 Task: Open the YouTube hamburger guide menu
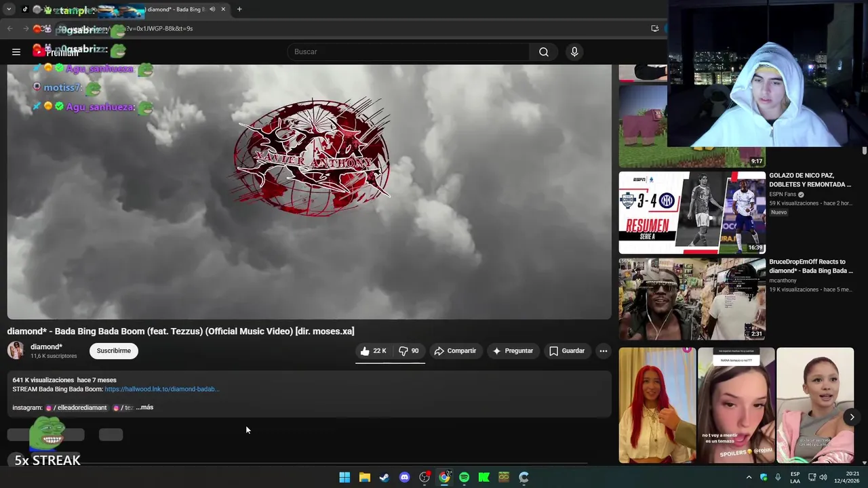pos(16,52)
